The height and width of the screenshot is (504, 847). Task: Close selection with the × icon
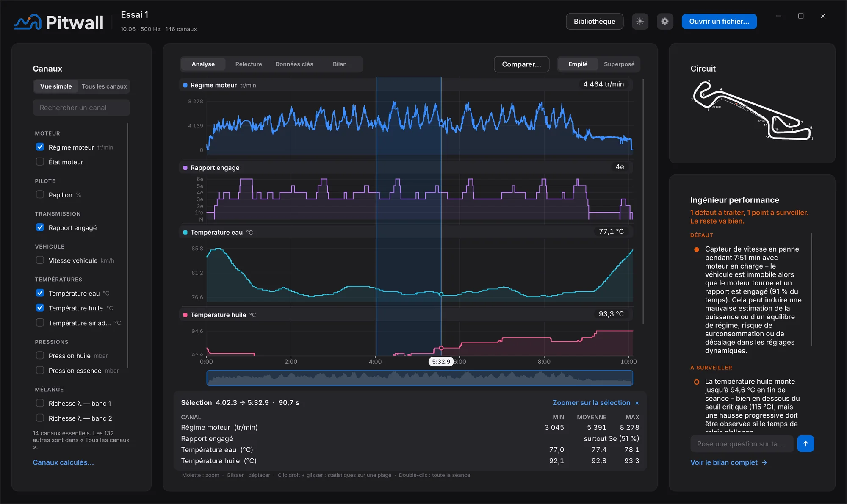(637, 403)
